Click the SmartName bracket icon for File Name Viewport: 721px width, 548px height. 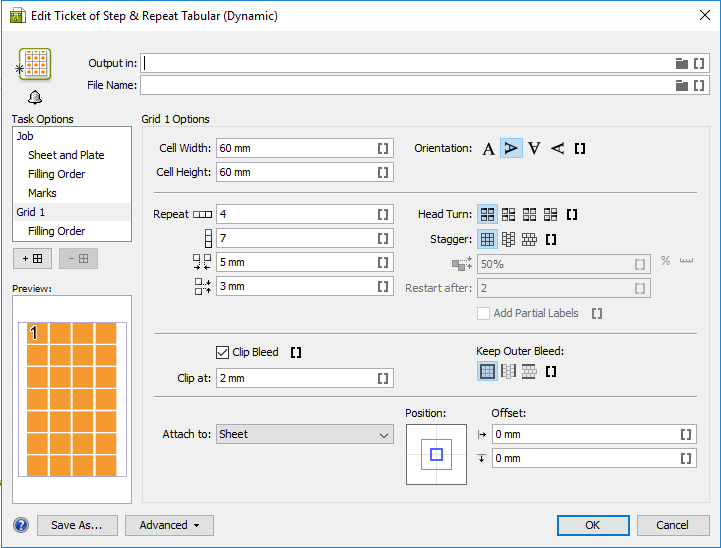click(x=699, y=86)
